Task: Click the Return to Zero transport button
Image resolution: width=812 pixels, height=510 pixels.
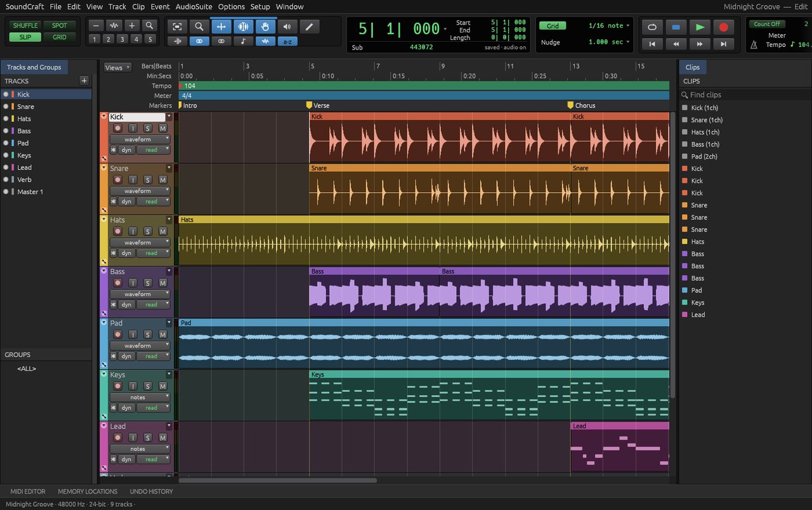Action: coord(652,44)
